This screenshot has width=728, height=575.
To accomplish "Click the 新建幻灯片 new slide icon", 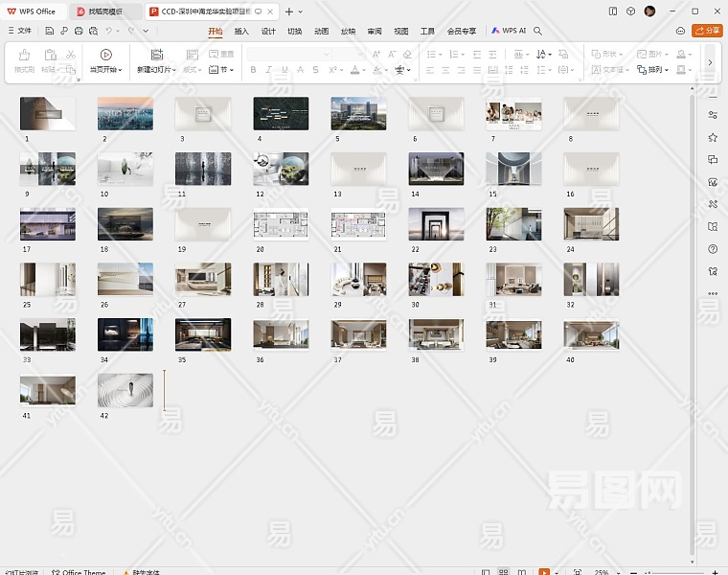I will coord(156,55).
